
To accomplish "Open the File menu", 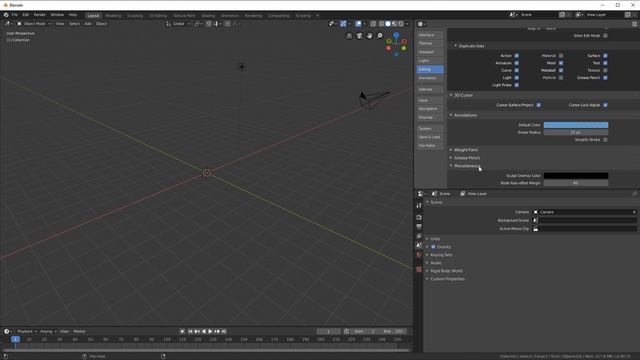I will (x=15, y=15).
